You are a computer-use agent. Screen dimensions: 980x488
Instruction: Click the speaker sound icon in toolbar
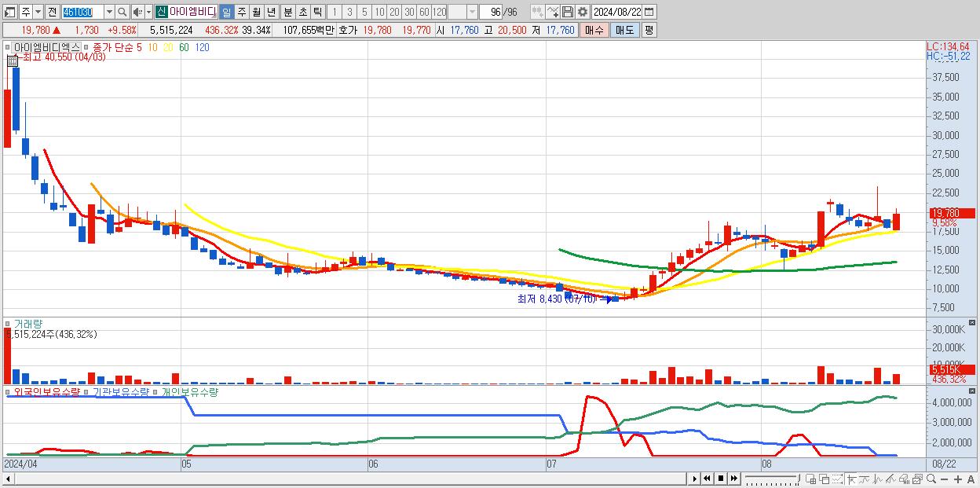tap(137, 12)
